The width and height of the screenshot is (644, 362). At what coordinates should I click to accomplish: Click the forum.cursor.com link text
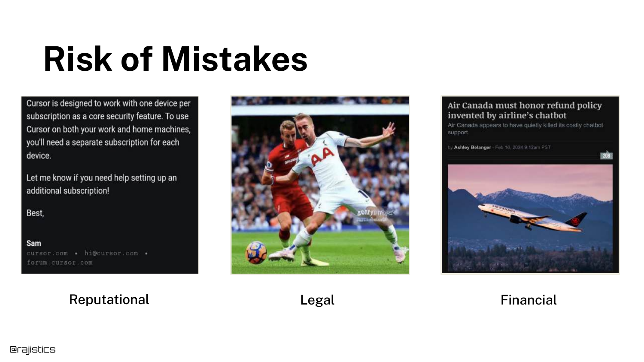[60, 262]
